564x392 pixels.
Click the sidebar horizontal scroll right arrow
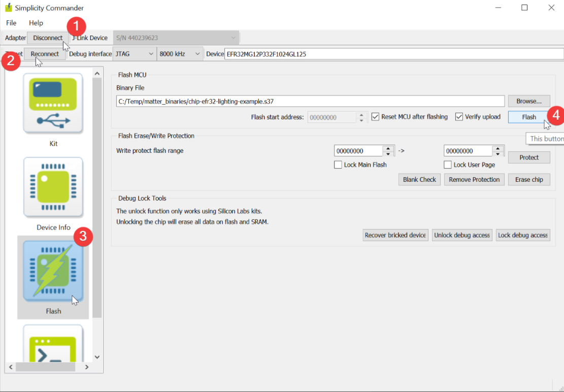tap(87, 367)
